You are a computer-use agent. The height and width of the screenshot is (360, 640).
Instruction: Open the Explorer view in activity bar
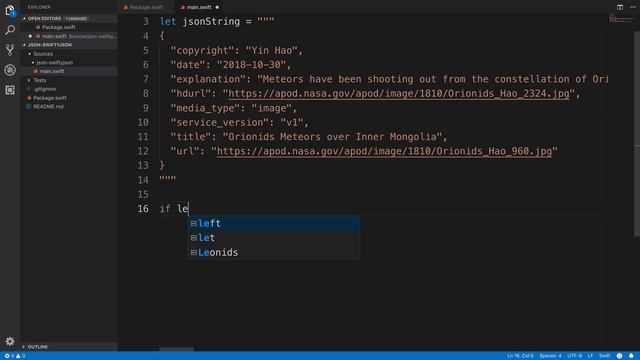[x=10, y=10]
